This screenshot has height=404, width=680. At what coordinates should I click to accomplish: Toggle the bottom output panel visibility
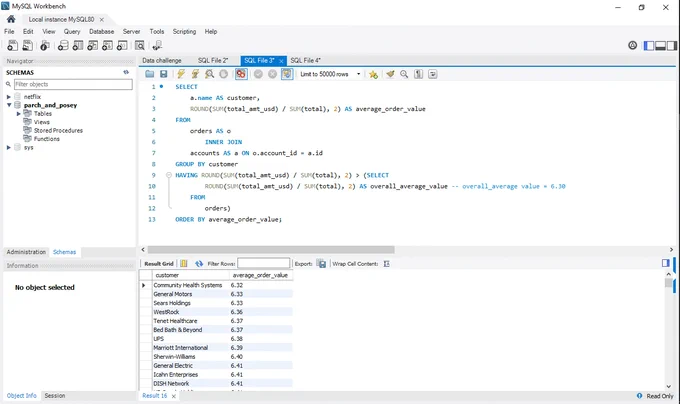[660, 46]
